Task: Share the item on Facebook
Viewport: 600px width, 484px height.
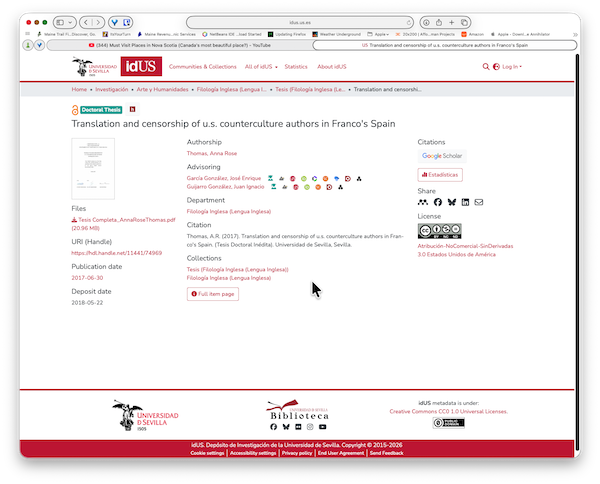Action: click(x=438, y=202)
